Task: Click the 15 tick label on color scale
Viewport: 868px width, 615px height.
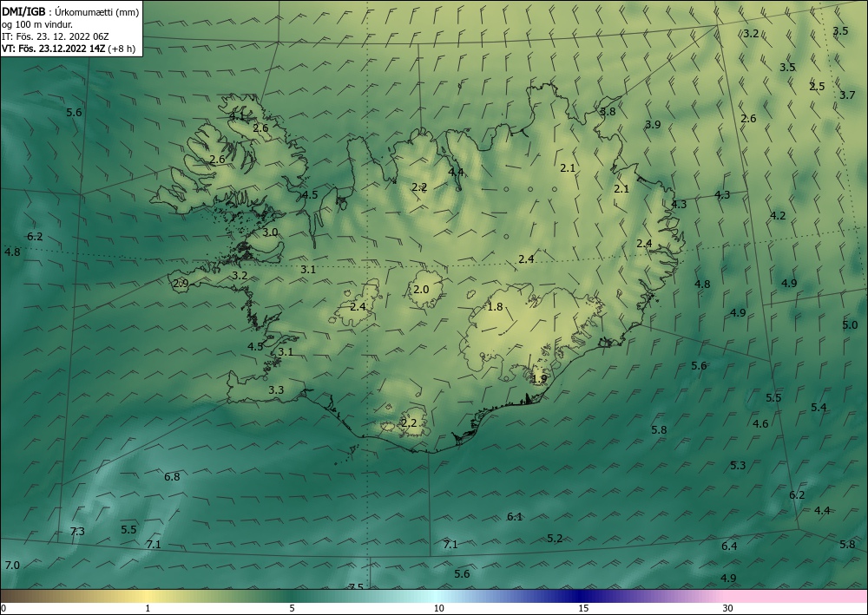Action: tap(583, 608)
